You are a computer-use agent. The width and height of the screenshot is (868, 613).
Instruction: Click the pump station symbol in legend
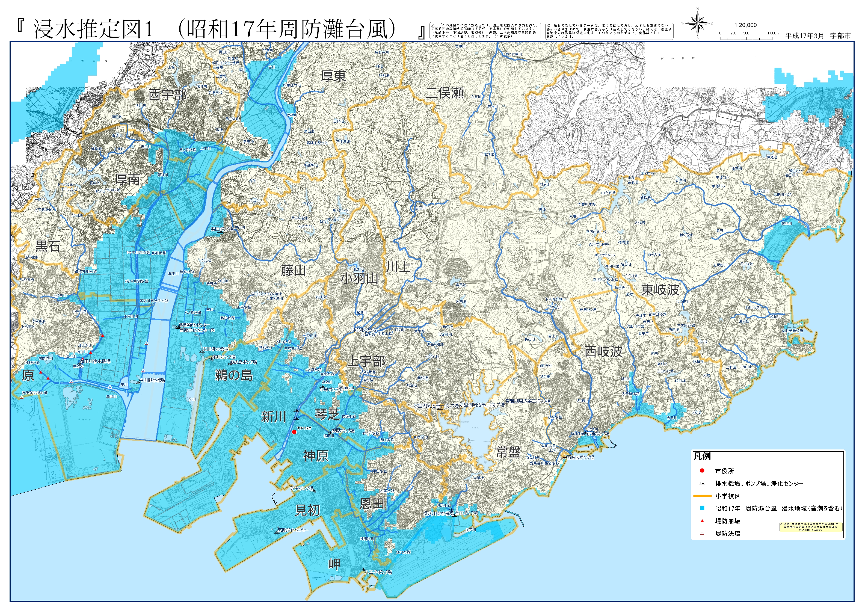click(702, 483)
